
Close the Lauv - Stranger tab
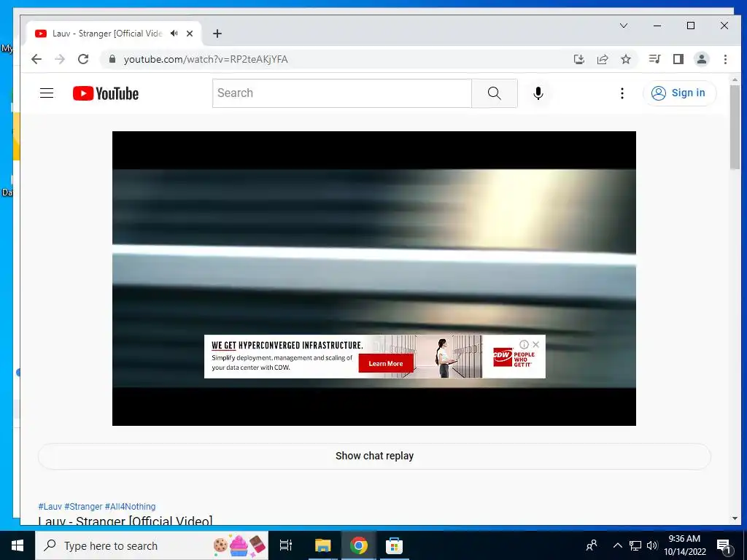(190, 34)
